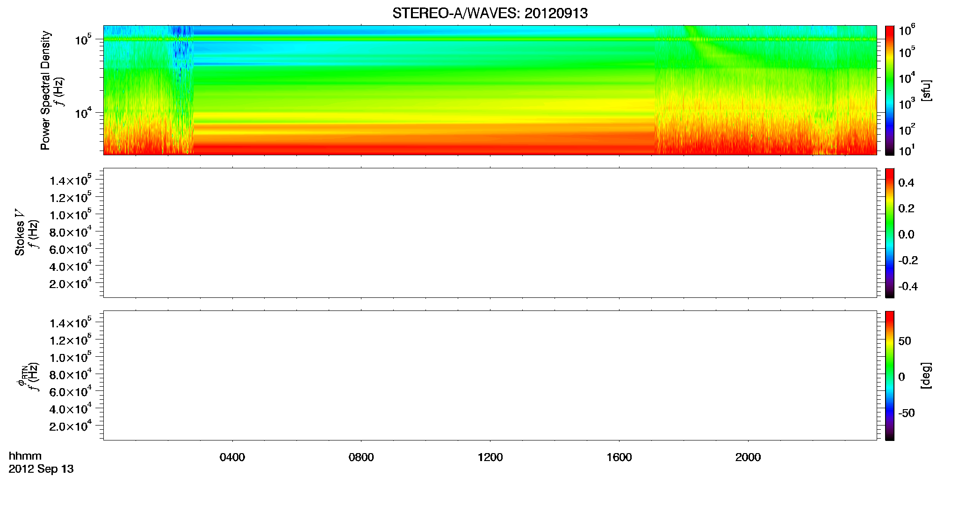Click inside the empty phi RTN panel

tap(490, 375)
